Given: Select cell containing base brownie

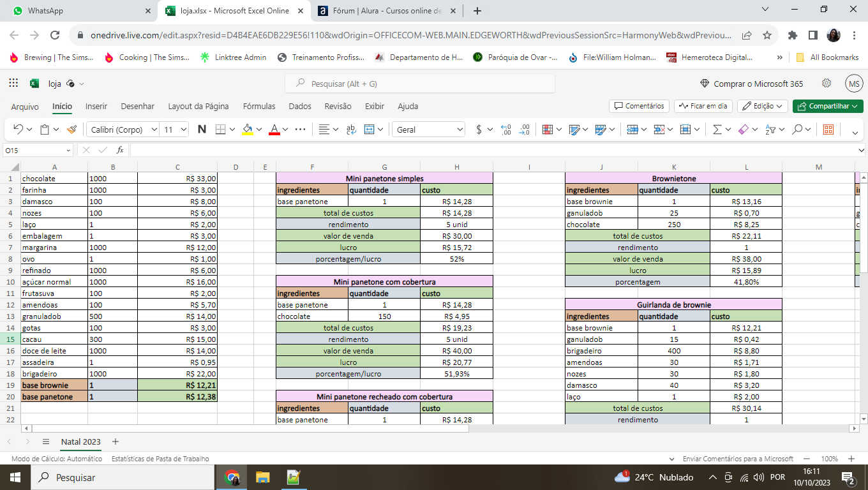Looking at the screenshot, I should coord(54,385).
